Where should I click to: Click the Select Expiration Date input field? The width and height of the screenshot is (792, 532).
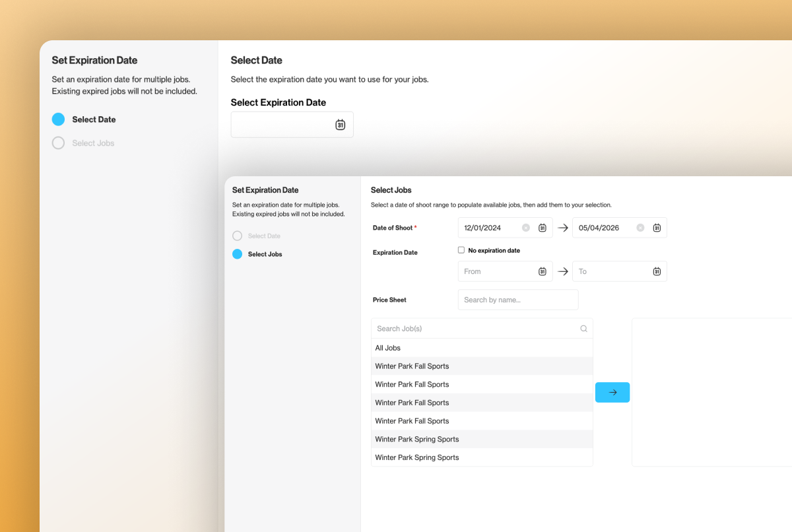(292, 125)
